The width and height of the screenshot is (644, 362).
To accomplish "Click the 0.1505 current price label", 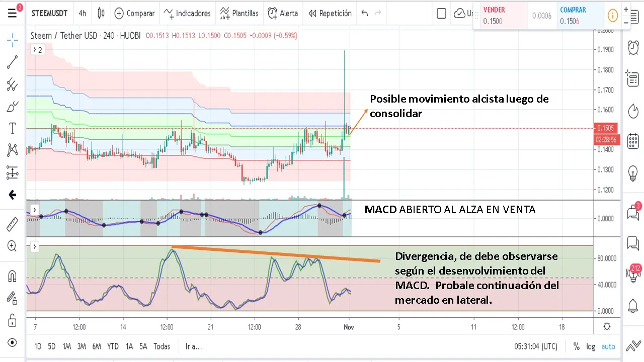I will coord(605,128).
